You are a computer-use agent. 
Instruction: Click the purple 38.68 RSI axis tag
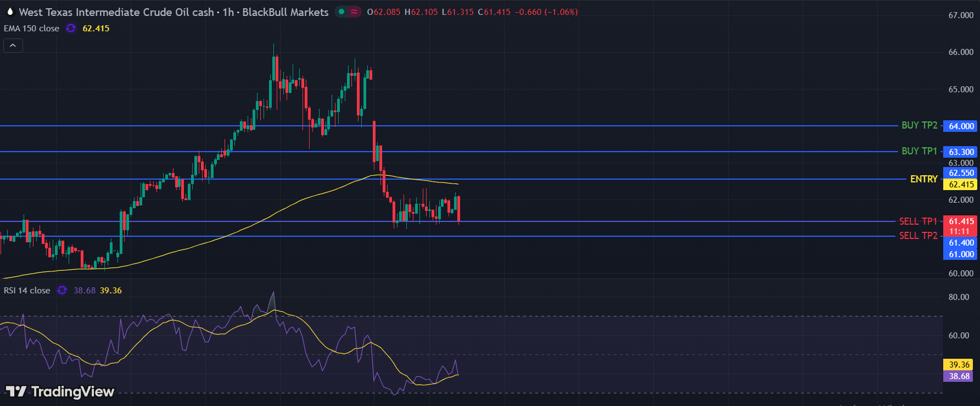point(959,376)
